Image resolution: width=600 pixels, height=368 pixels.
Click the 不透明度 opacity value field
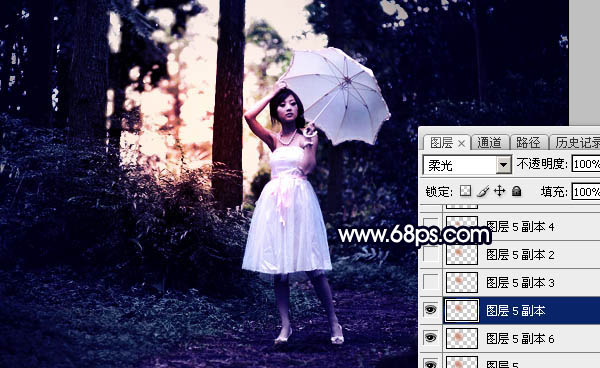[585, 164]
